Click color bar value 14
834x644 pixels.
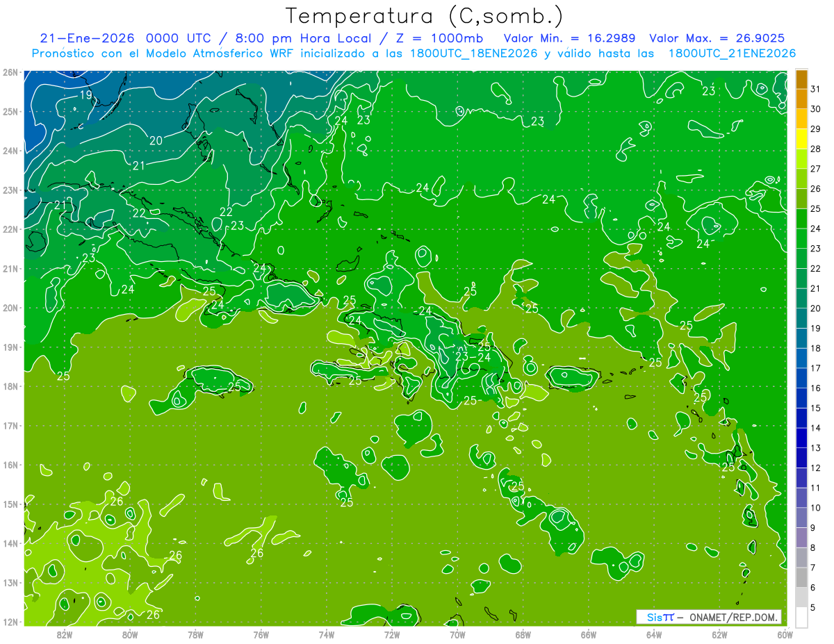pyautogui.click(x=816, y=428)
